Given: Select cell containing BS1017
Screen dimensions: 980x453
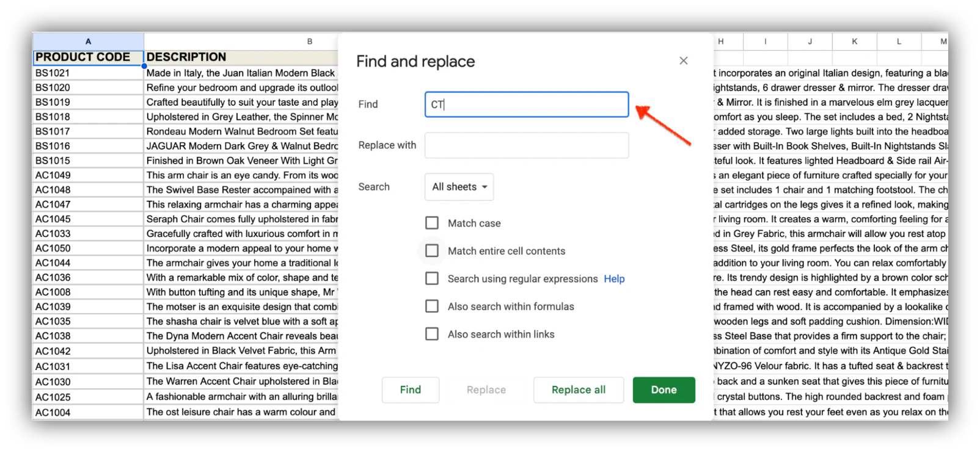Looking at the screenshot, I should pos(88,131).
